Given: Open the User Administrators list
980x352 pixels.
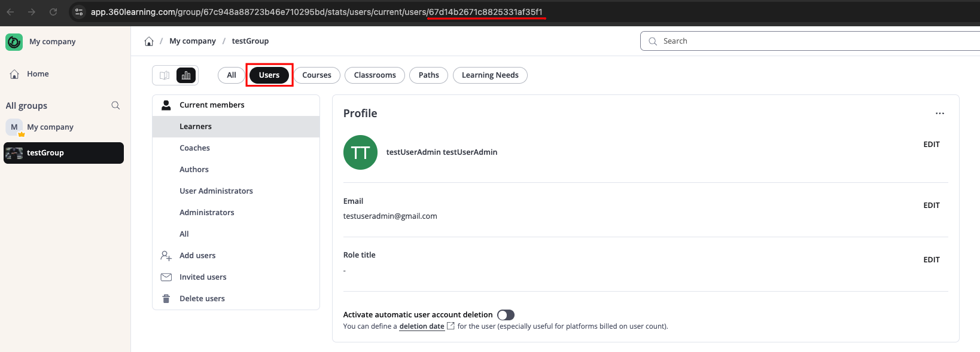Looking at the screenshot, I should click(236, 191).
